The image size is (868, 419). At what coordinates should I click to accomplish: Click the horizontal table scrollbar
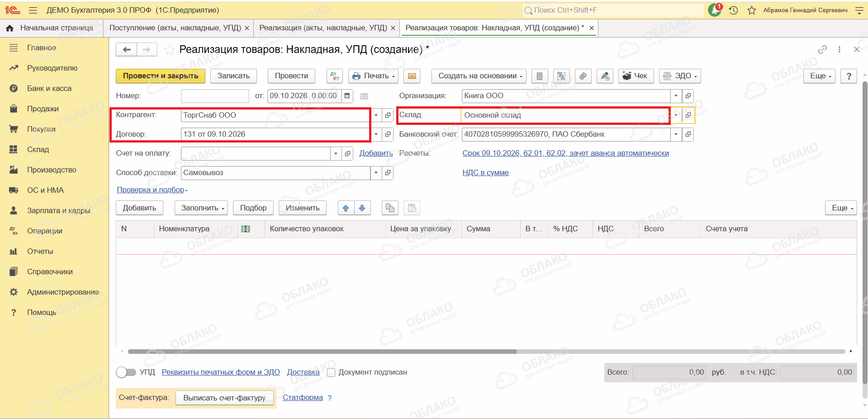click(322, 352)
